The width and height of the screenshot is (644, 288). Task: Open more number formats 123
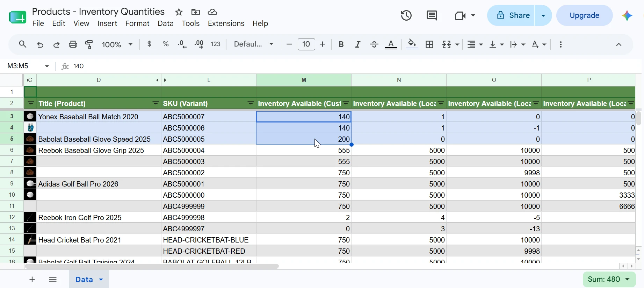point(216,44)
